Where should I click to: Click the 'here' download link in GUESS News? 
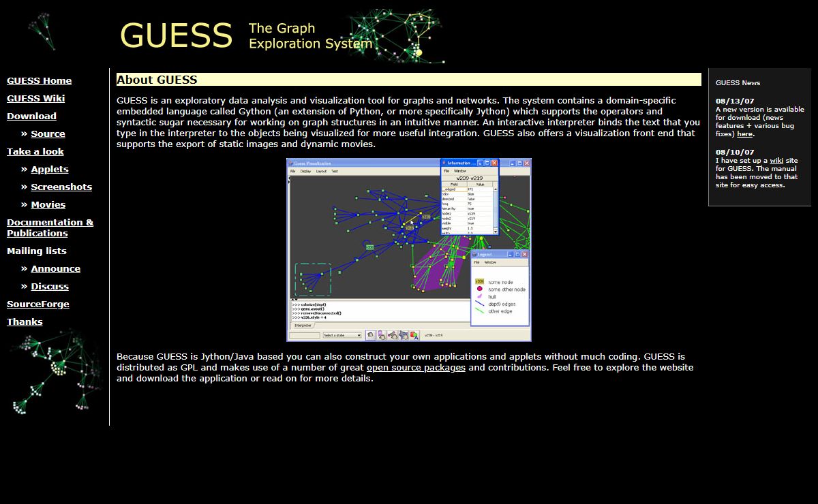tap(744, 134)
